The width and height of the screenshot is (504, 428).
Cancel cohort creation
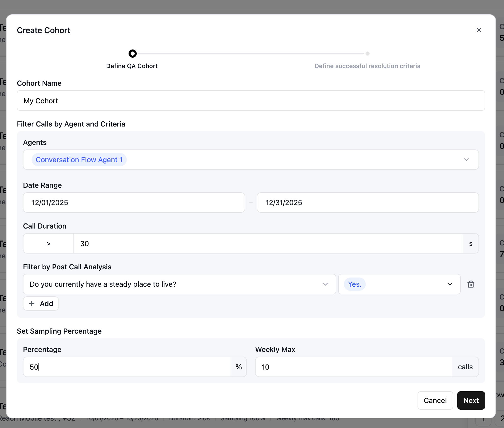[435, 400]
